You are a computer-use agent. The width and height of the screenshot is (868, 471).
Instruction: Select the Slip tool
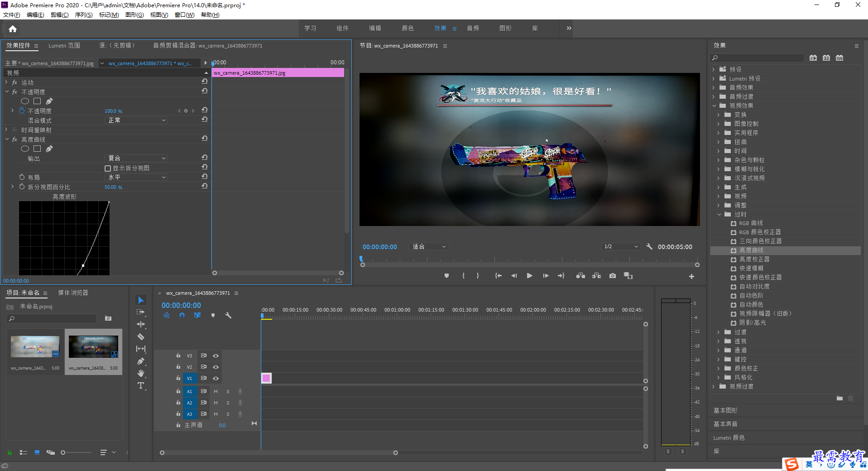(141, 349)
